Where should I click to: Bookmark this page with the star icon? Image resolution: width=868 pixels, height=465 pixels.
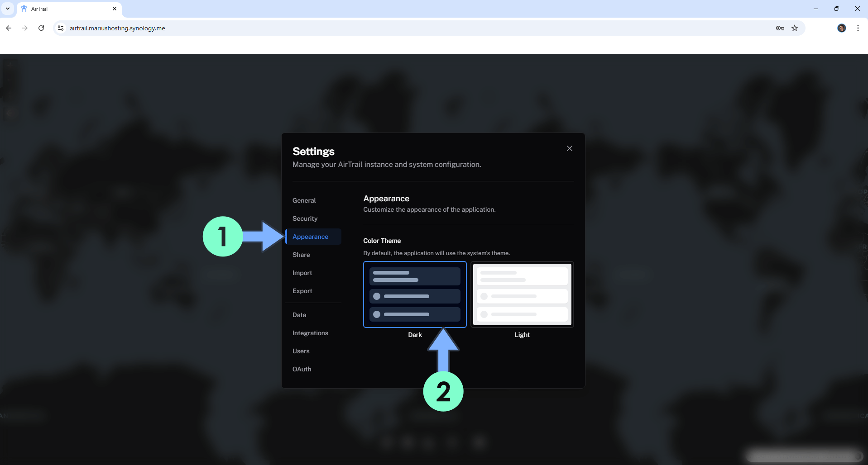pos(794,28)
